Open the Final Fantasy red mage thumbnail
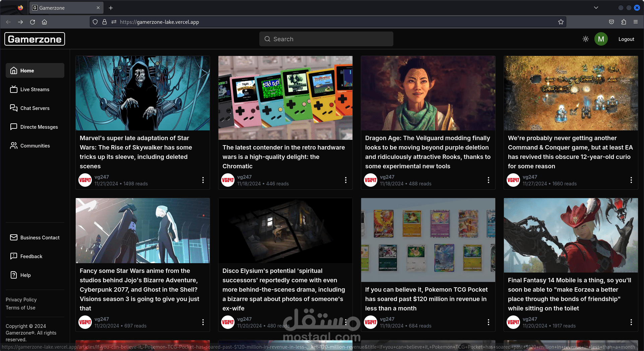644x351 pixels. 571,235
